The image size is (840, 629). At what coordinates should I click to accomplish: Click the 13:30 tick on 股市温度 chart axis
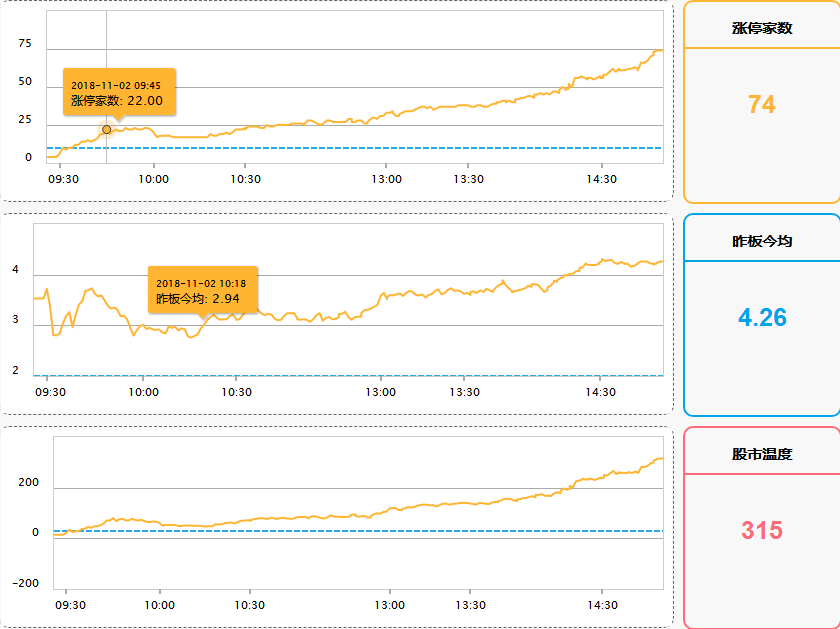(x=470, y=605)
